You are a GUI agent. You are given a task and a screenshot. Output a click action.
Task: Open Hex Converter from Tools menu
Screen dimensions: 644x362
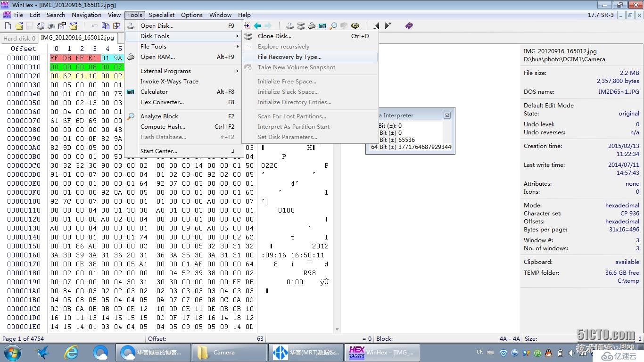coord(183,102)
